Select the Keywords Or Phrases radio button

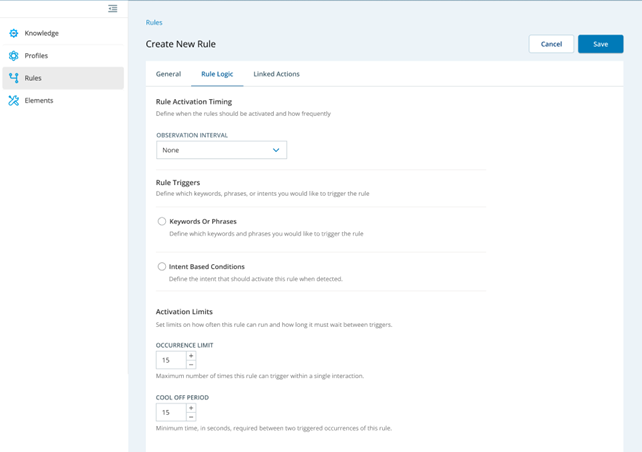162,221
